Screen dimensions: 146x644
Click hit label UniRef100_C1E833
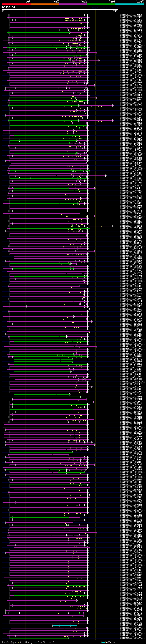click(x=131, y=128)
